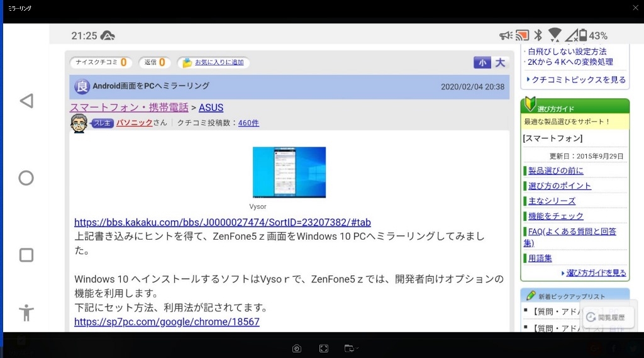This screenshot has height=358, width=644.
Task: Open user パソニック profile link
Action: pos(135,123)
